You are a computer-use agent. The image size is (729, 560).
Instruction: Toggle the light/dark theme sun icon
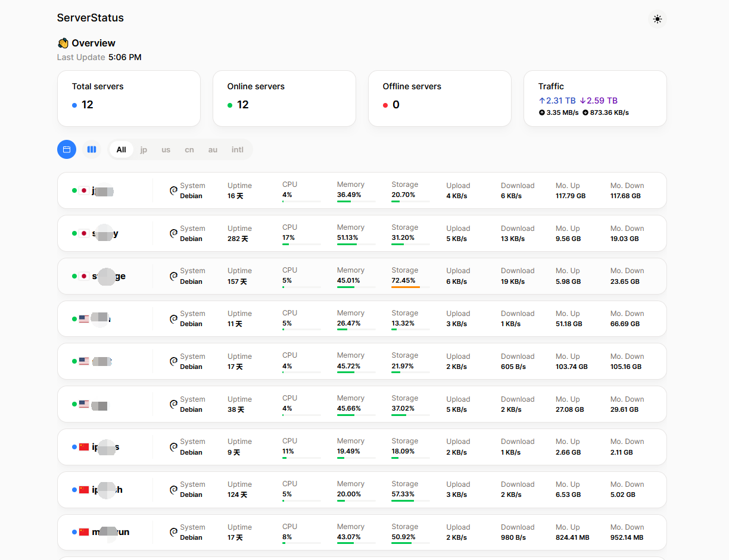click(657, 19)
